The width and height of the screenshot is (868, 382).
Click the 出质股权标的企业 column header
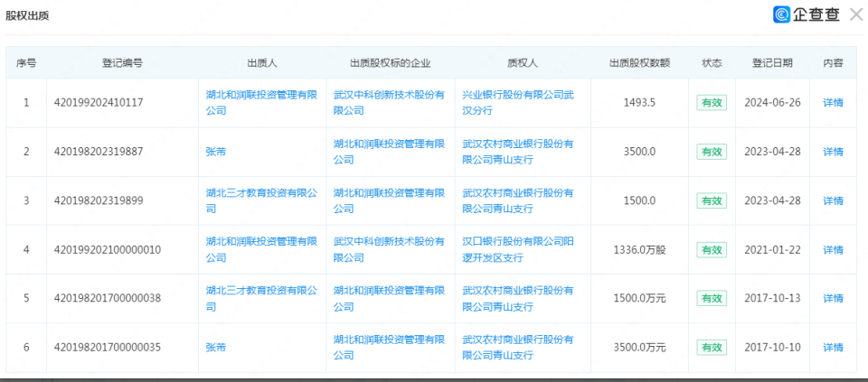(391, 63)
